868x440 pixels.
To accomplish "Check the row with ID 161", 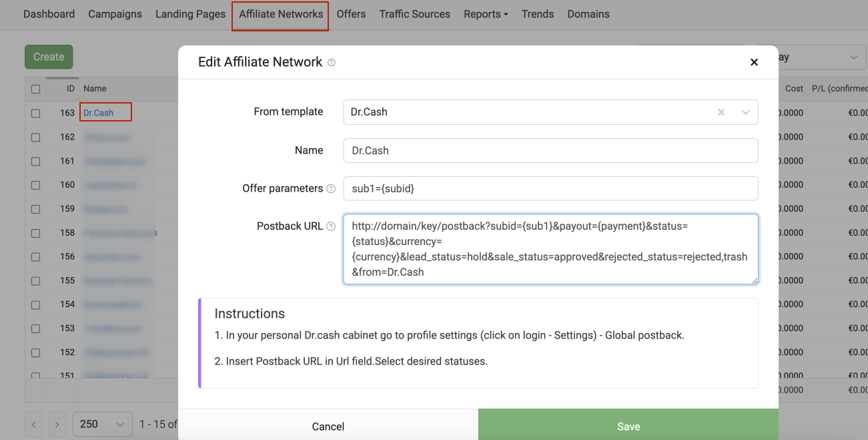I will click(35, 162).
